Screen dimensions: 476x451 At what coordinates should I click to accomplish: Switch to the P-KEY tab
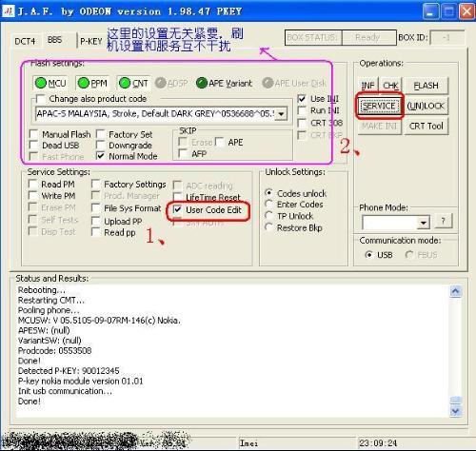(x=91, y=41)
